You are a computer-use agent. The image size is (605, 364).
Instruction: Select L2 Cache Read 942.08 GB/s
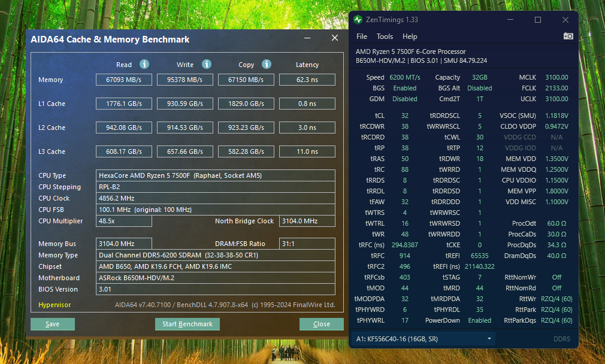click(124, 128)
